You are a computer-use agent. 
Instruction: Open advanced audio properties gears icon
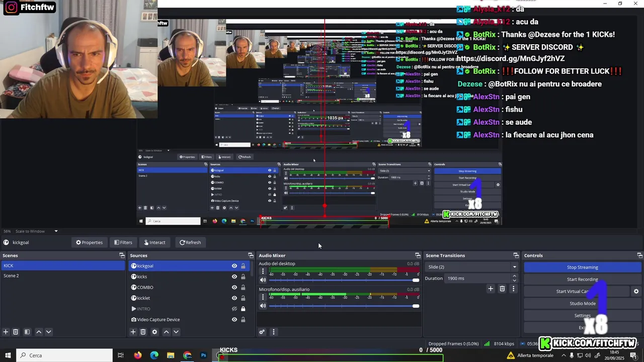(262, 332)
